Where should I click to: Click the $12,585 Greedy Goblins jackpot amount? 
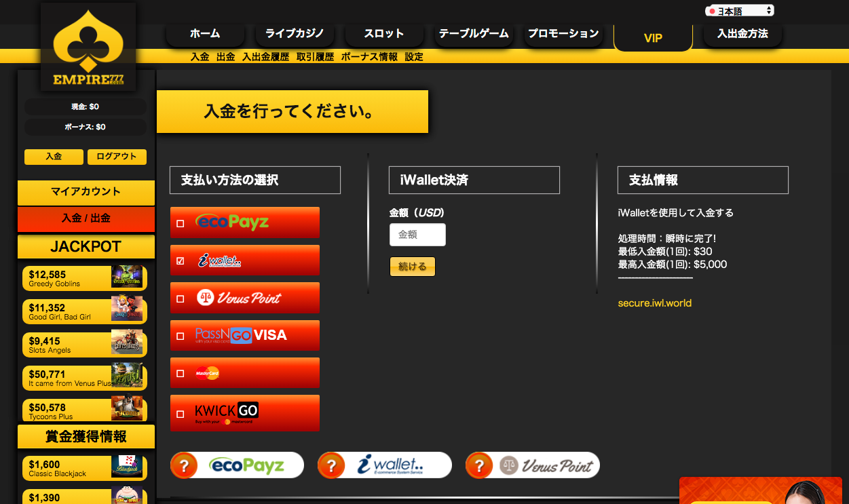click(x=48, y=274)
